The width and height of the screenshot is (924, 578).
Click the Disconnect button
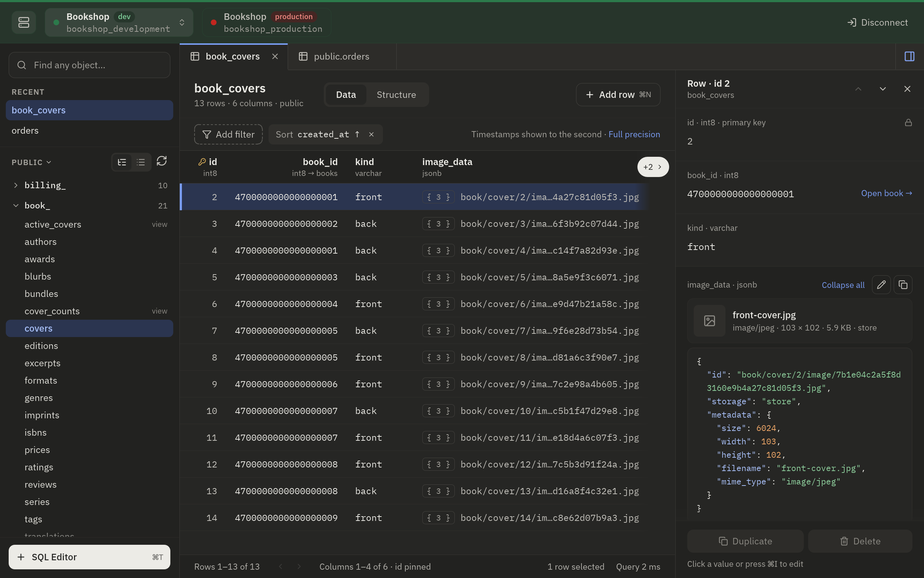[877, 22]
